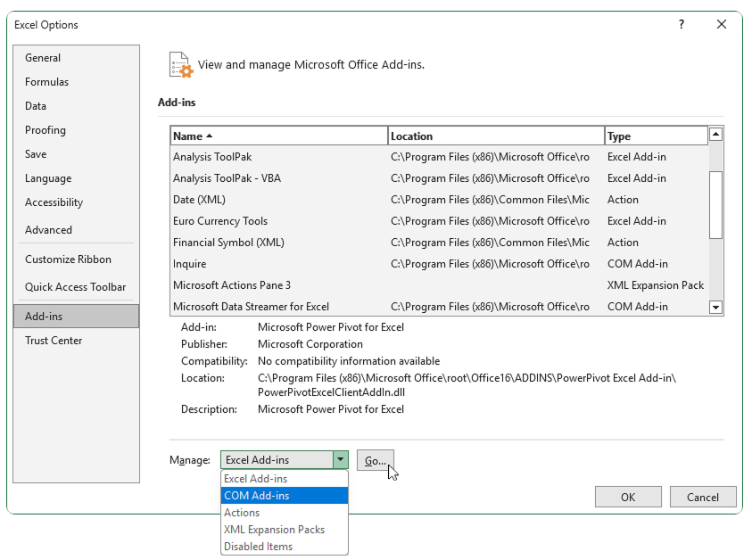This screenshot has width=752, height=560.
Task: Open the Manage combo box dropdown arrow
Action: click(x=340, y=459)
